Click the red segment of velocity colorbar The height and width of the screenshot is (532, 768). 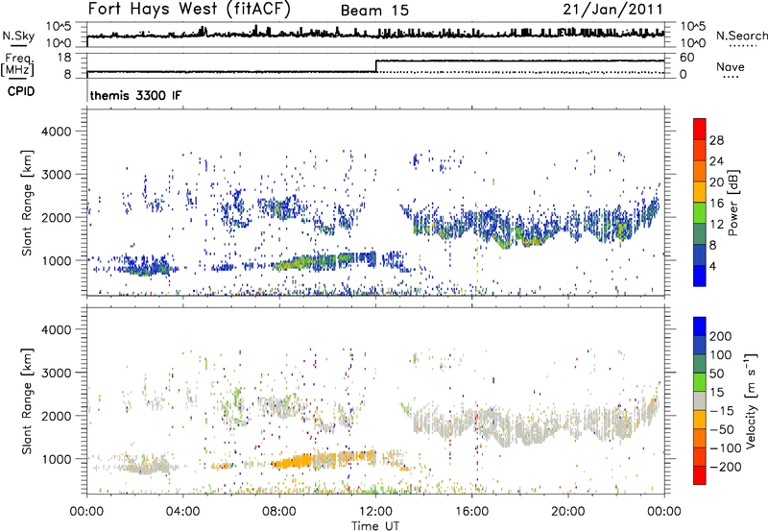click(700, 475)
